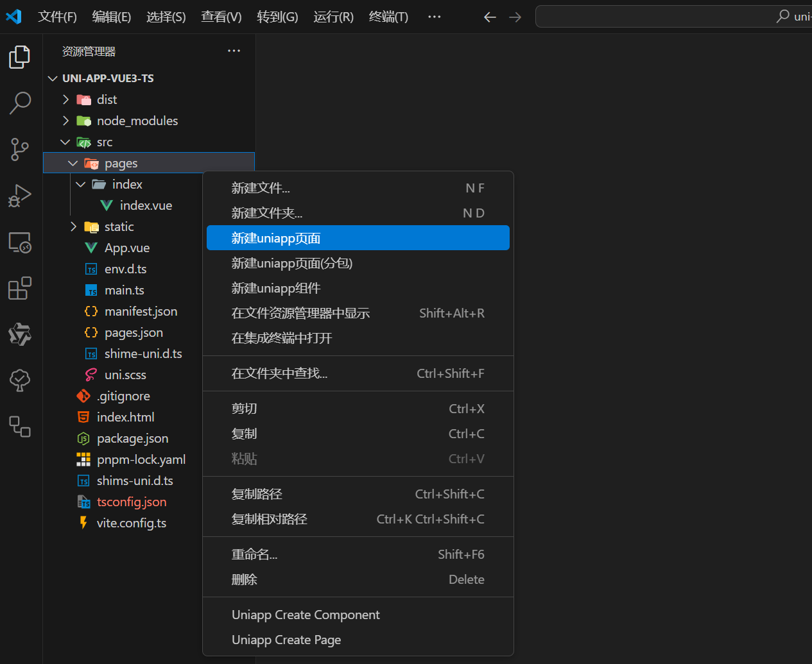
Task: Choose 在集成终端中打开
Action: point(358,338)
